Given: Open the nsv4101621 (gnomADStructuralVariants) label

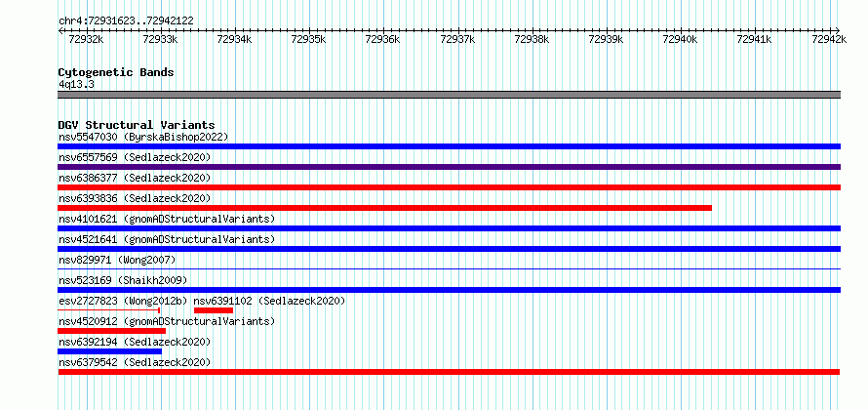Looking at the screenshot, I should 167,219.
